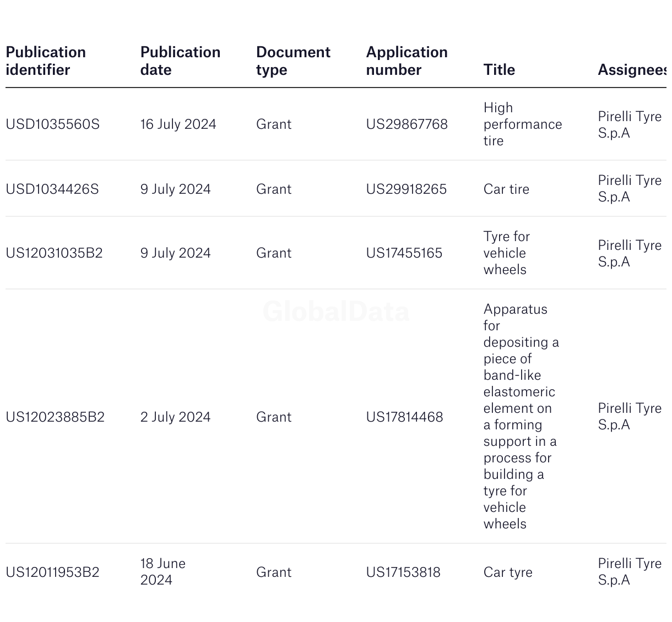Select publication identifier US12011953B2
The image size is (672, 622).
coord(52,572)
